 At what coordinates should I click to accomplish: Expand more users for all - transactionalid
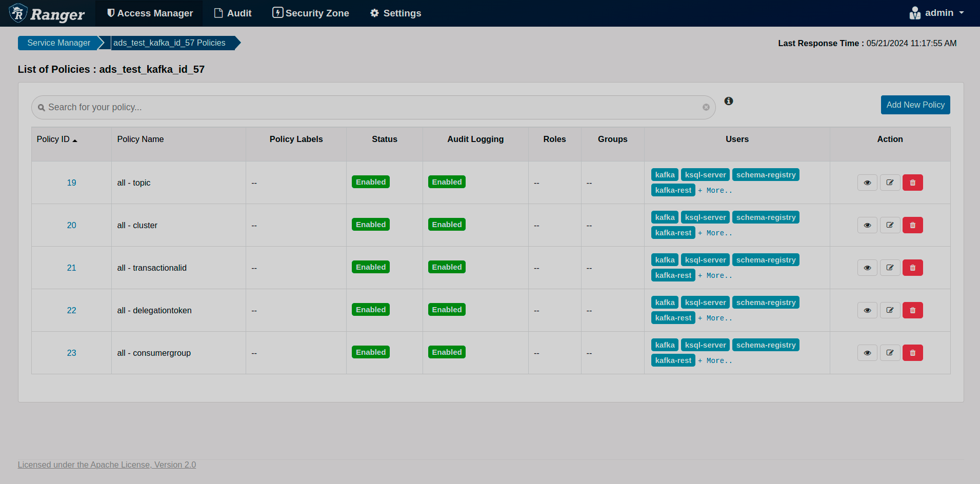point(715,275)
